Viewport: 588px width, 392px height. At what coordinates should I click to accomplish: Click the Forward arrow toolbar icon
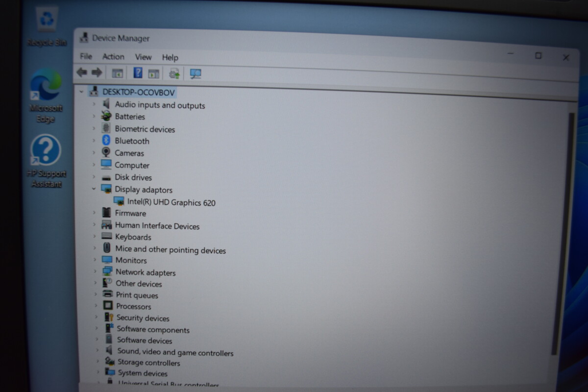[97, 73]
